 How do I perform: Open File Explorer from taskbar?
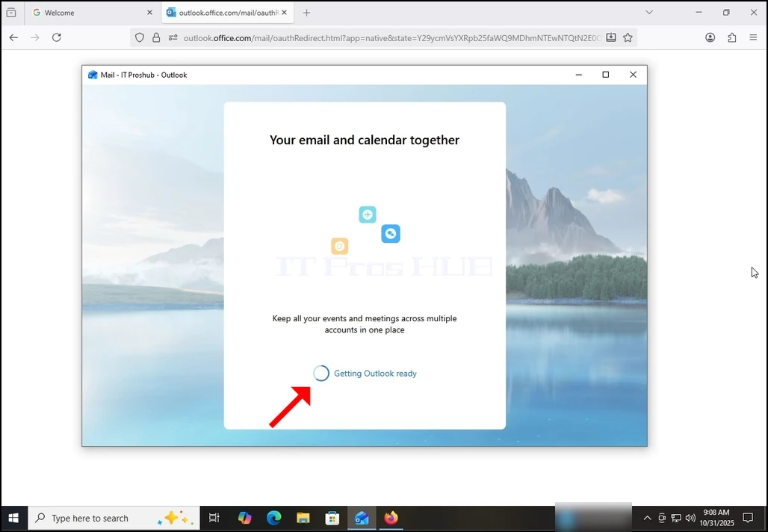(x=303, y=518)
